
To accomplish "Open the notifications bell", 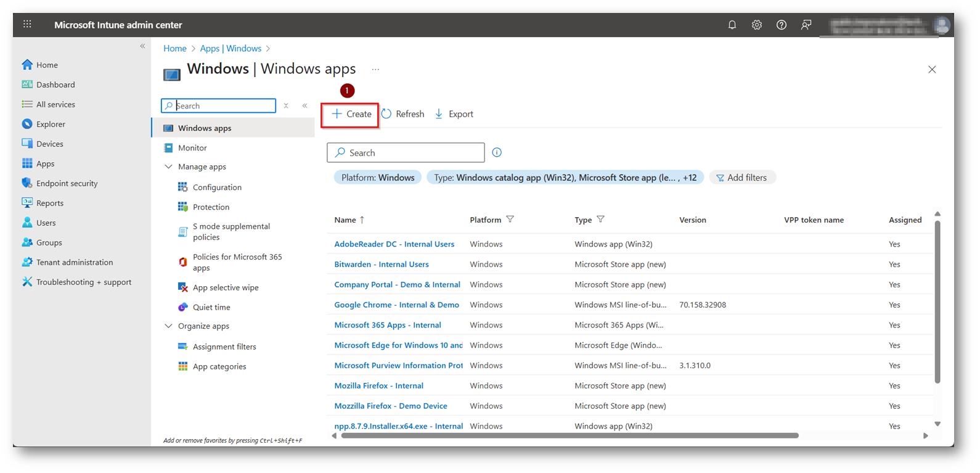I will (x=732, y=25).
